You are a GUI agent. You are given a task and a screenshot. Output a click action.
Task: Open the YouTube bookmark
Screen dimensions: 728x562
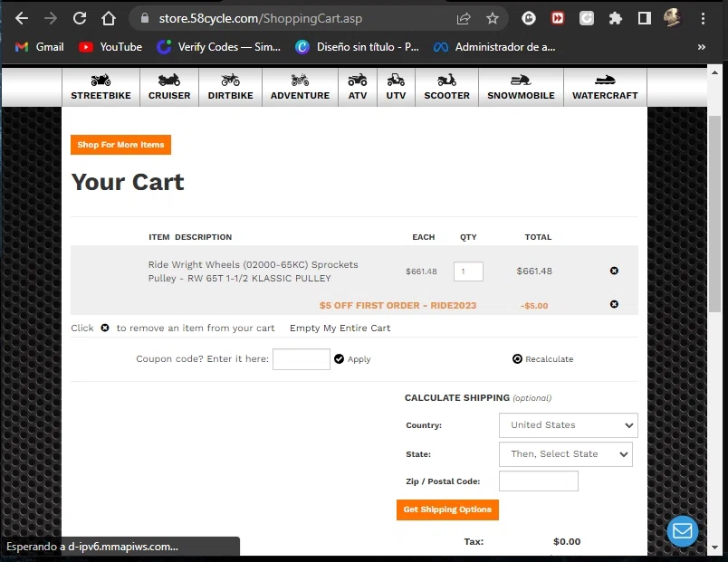click(x=110, y=47)
